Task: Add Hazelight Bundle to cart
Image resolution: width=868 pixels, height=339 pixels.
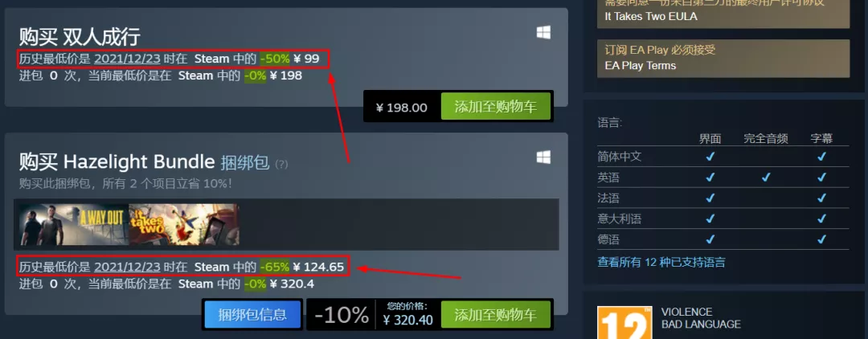Action: (x=495, y=315)
